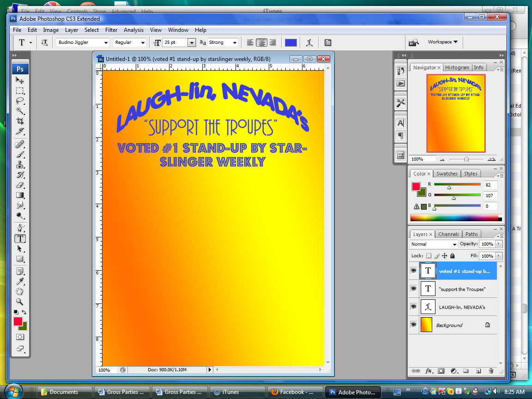This screenshot has height=399, width=532.
Task: Open Bridge from the options bar
Action: click(x=414, y=42)
